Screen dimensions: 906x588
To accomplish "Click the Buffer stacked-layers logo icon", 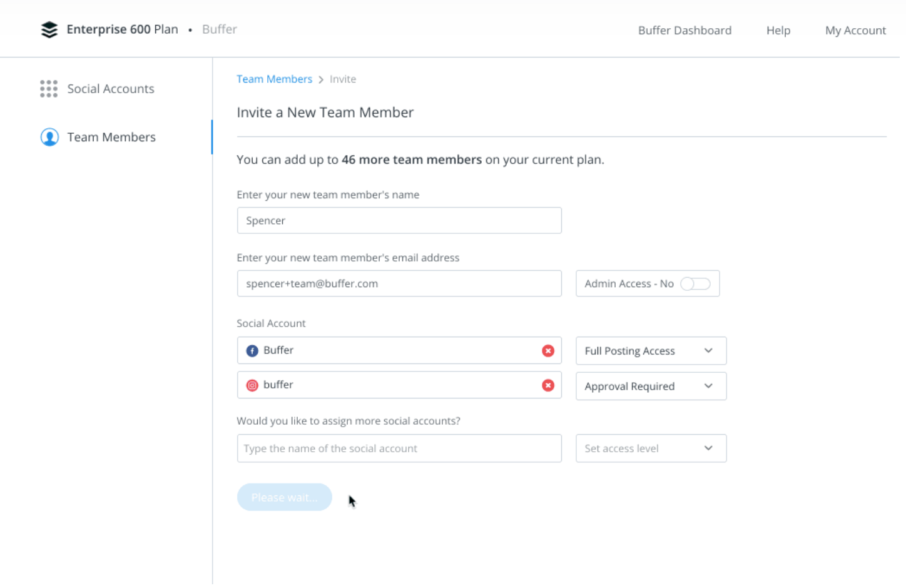I will pyautogui.click(x=49, y=29).
